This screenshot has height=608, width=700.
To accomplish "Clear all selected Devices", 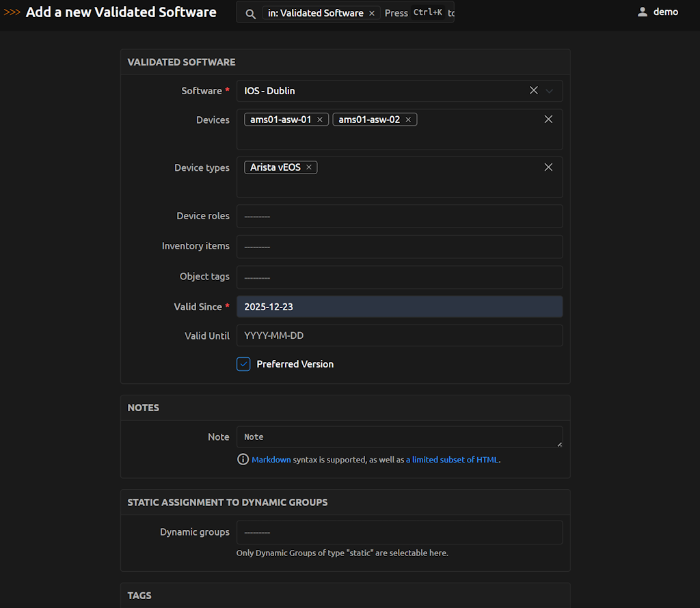I will (x=548, y=119).
